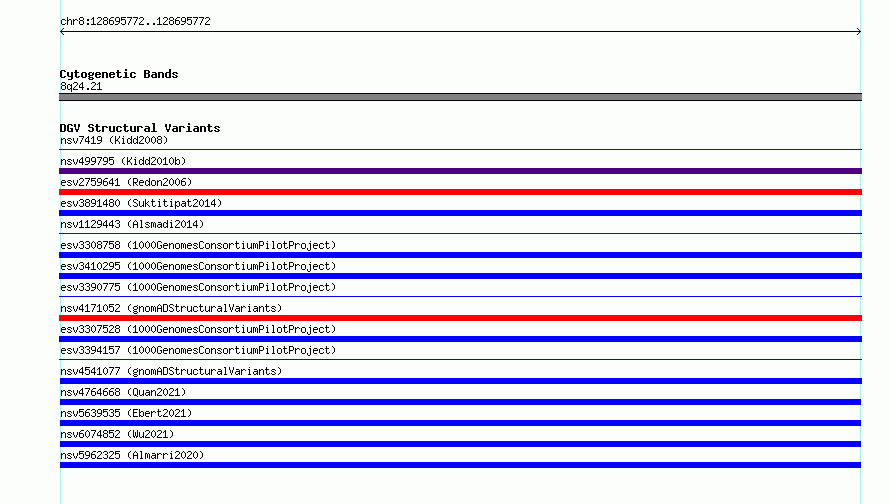Open the nsv4541077 (gnomADStructuralVariants) label
The image size is (890, 504).
tap(171, 371)
